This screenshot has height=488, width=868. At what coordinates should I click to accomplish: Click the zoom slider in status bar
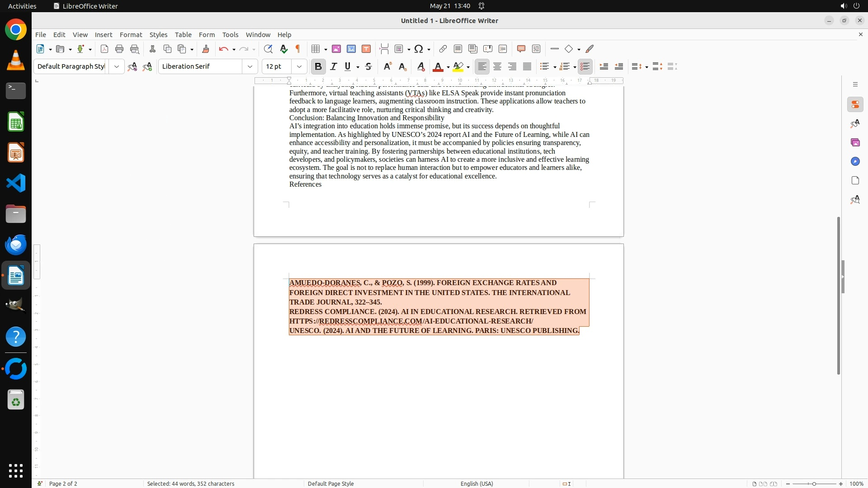point(814,483)
